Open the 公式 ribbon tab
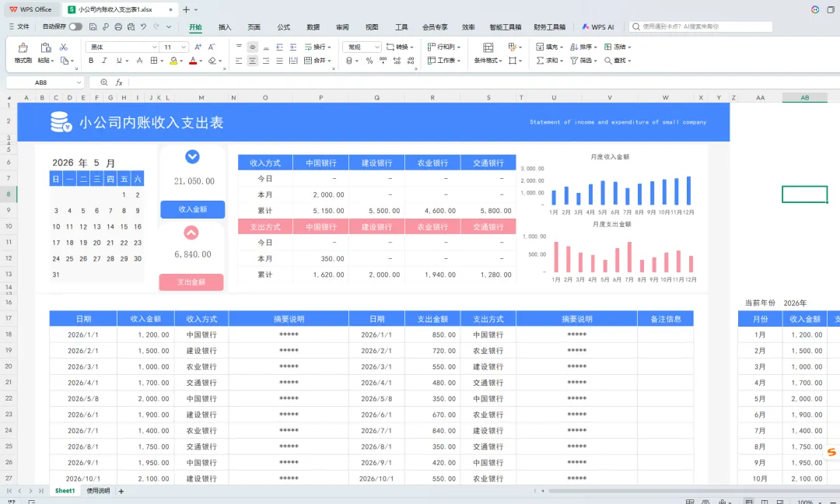Screen dimensions: 840x504 pos(284,26)
